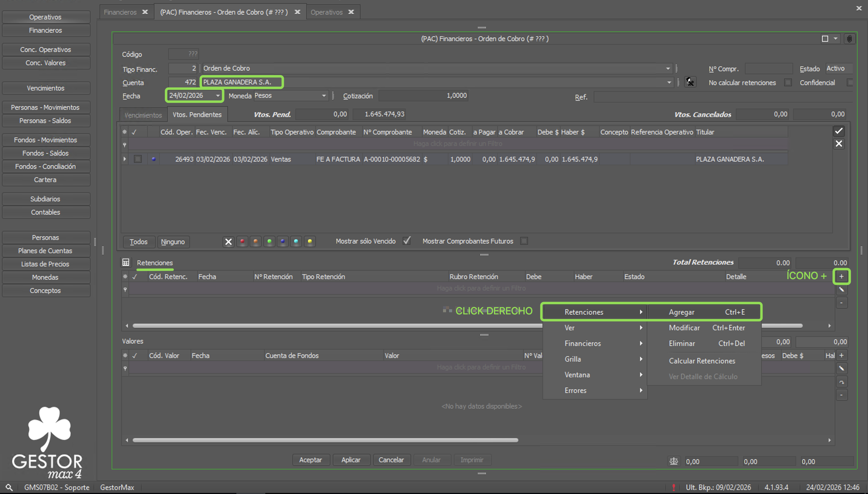Viewport: 868px width, 494px height.
Task: Click the X icon beside the vencimientos grid
Action: click(x=838, y=144)
